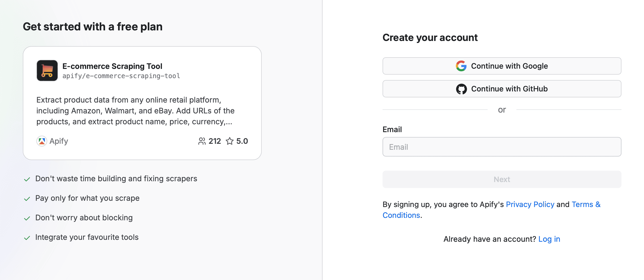Open the Privacy Policy link

click(x=530, y=204)
